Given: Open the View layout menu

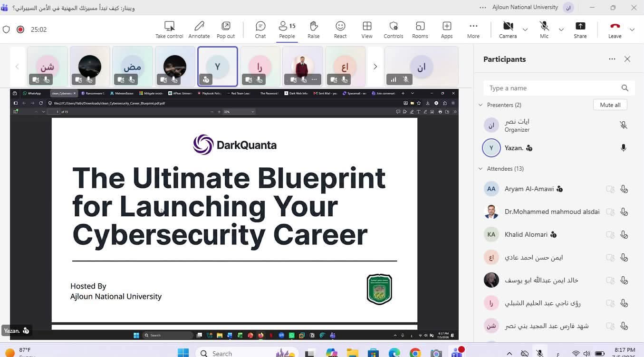Looking at the screenshot, I should tap(367, 29).
